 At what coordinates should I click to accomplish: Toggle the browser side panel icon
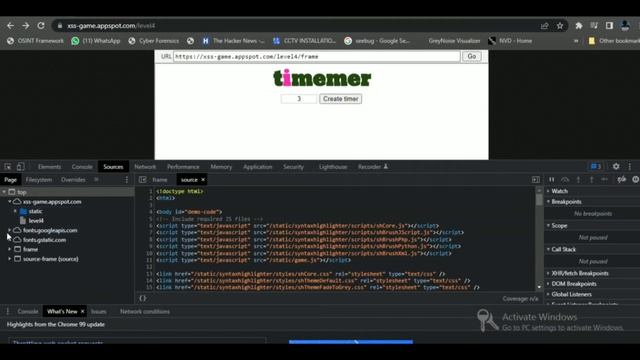[609, 26]
